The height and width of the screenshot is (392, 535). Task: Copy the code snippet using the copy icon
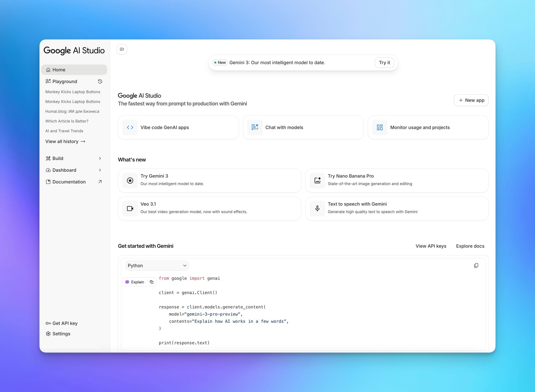pos(476,265)
